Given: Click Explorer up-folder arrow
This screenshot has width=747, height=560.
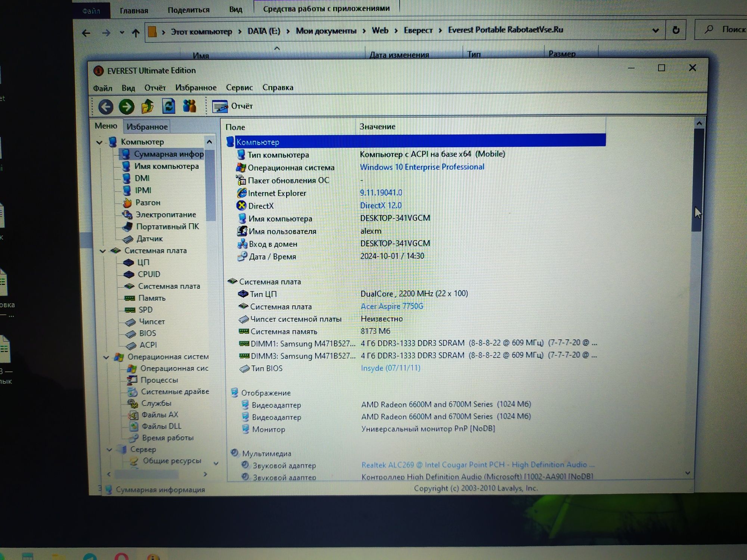Looking at the screenshot, I should (136, 33).
